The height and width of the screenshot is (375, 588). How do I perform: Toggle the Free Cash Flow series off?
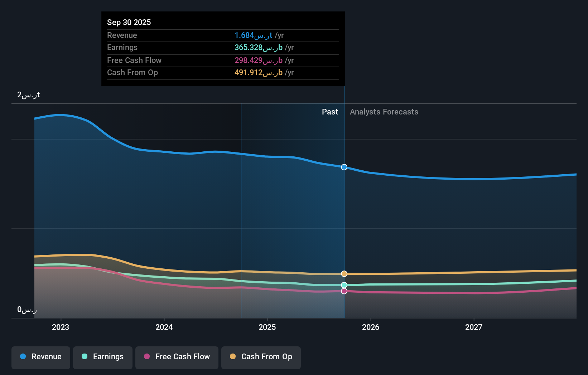pyautogui.click(x=177, y=357)
